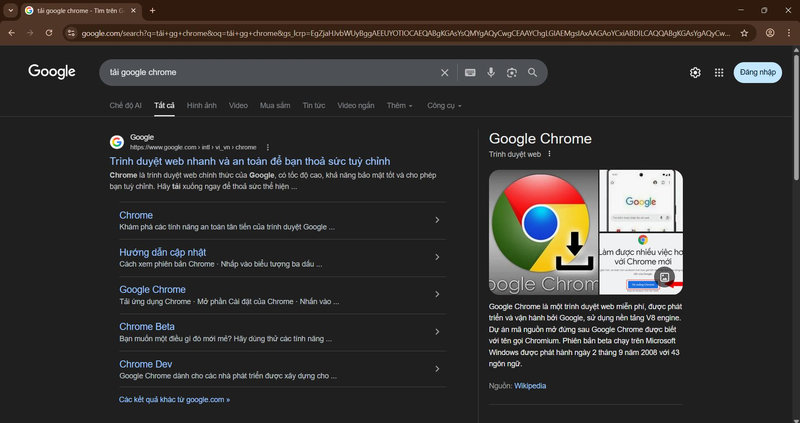The image size is (800, 423).
Task: Open the Chrome sitelink
Action: [136, 215]
